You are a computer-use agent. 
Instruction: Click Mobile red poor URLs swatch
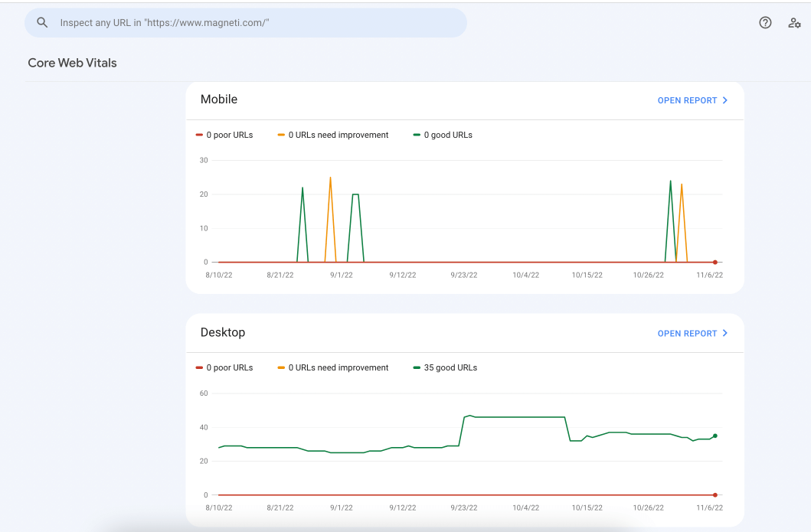tap(199, 135)
